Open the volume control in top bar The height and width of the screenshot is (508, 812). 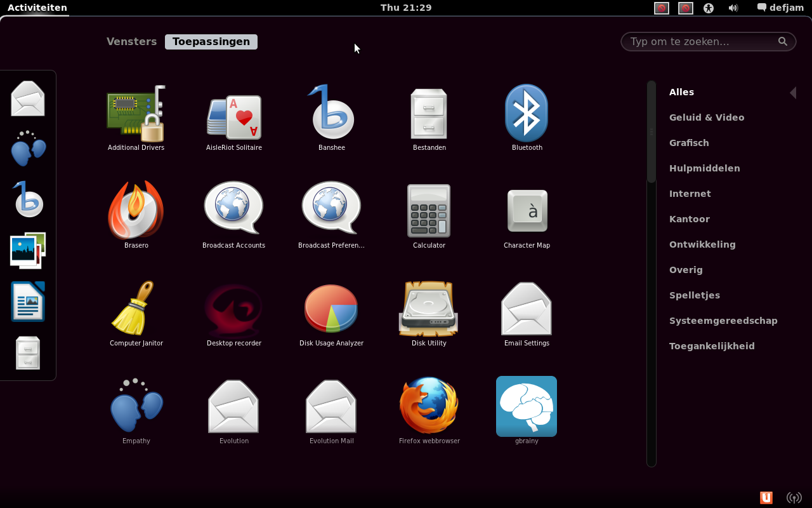733,8
